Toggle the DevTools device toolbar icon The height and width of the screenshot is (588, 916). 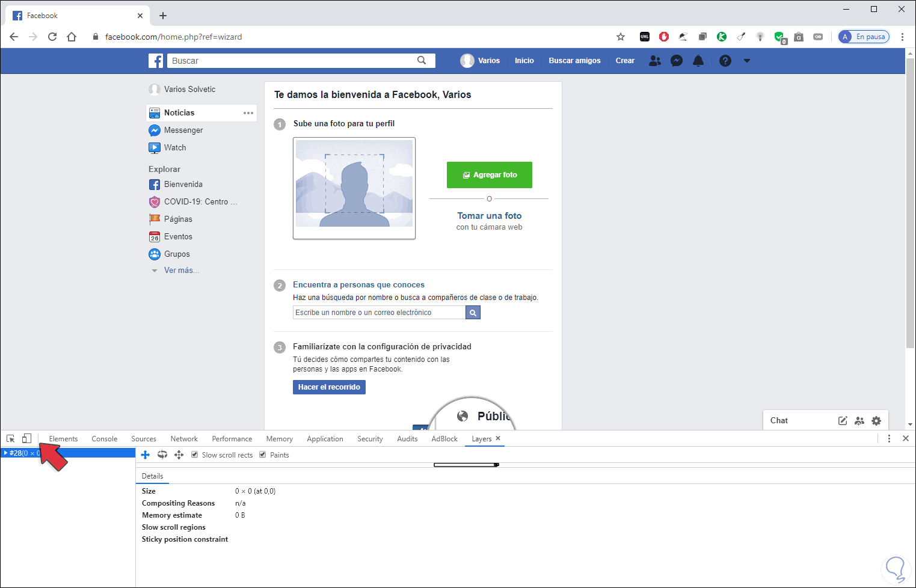click(x=26, y=439)
